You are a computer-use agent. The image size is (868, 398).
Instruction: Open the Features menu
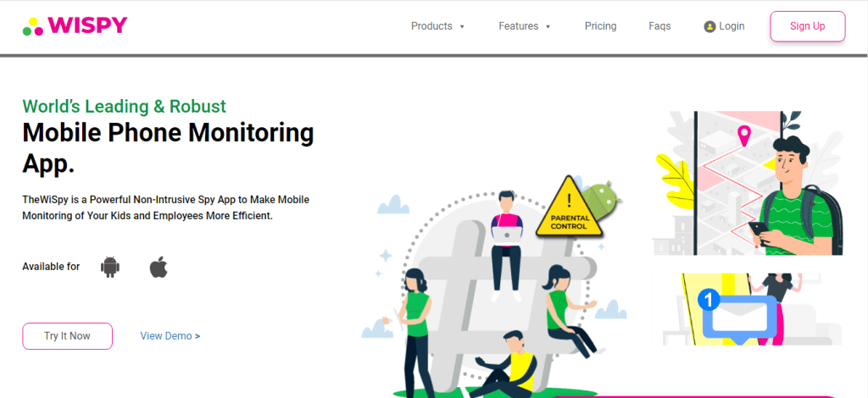coord(518,26)
